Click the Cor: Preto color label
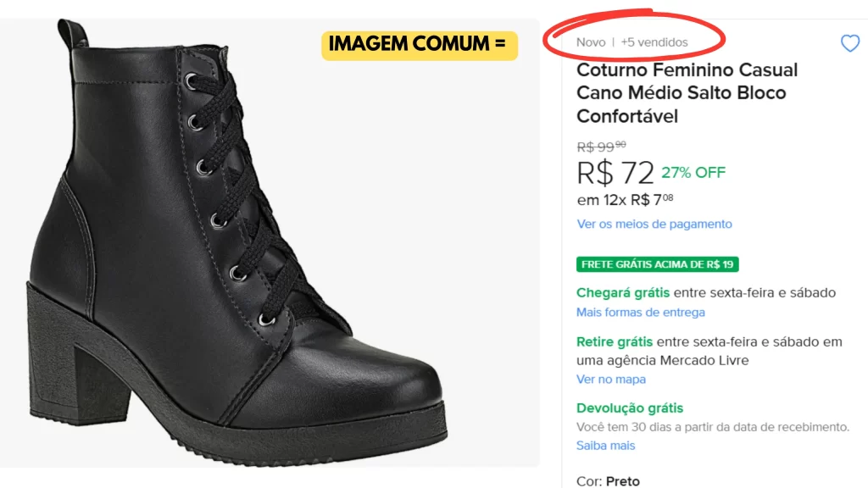Viewport: 868px width, 488px height. tap(608, 481)
